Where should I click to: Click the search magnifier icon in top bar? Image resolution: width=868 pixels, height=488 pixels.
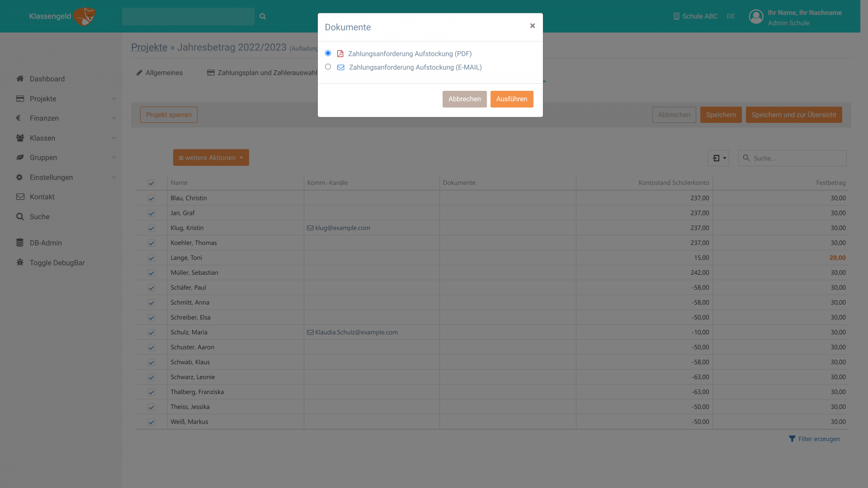(262, 17)
